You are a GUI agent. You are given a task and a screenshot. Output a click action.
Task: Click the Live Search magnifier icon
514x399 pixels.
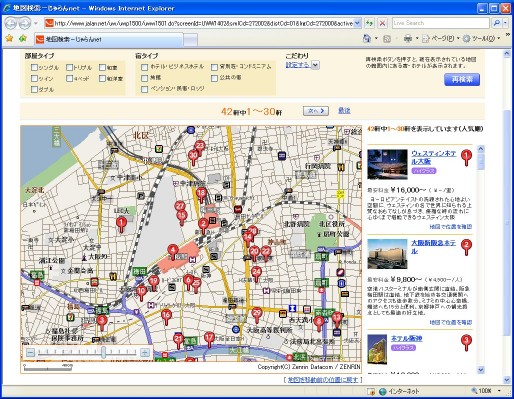pyautogui.click(x=497, y=23)
